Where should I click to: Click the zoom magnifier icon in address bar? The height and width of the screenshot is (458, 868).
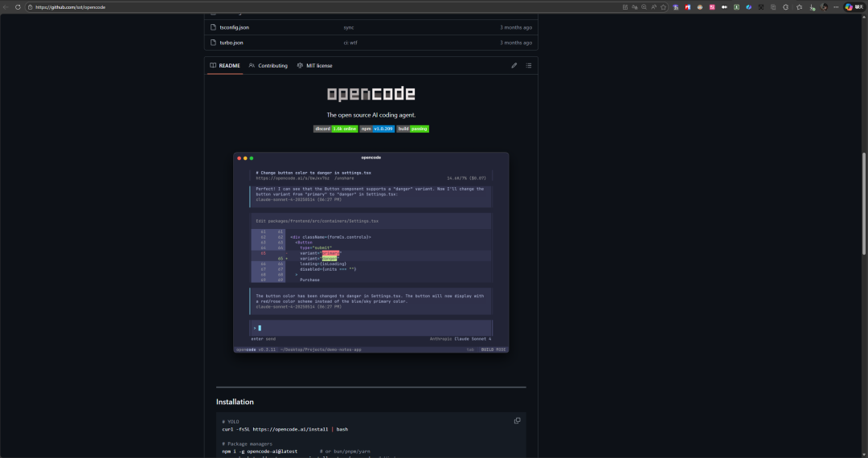644,7
